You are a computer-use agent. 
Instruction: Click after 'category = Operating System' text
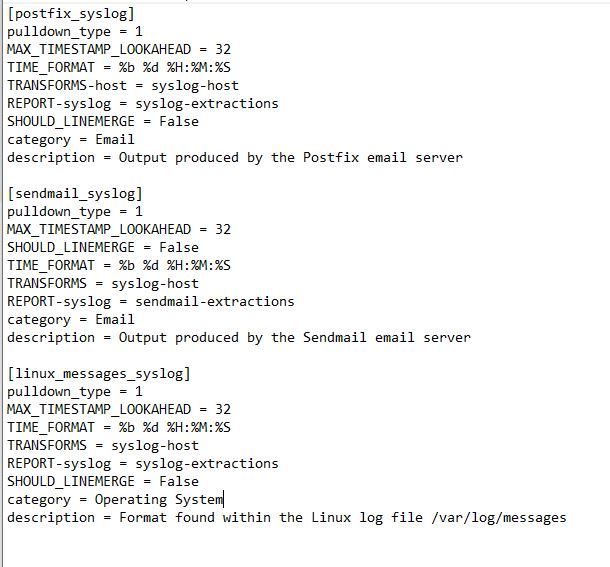click(224, 500)
